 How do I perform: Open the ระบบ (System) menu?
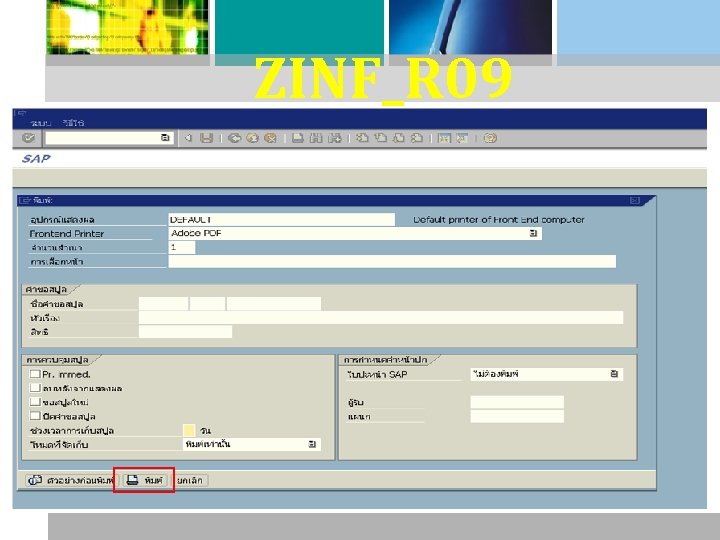(x=40, y=123)
